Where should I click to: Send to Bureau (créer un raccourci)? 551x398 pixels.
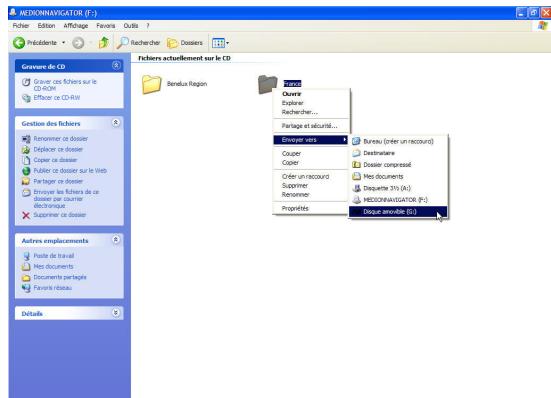click(x=398, y=141)
